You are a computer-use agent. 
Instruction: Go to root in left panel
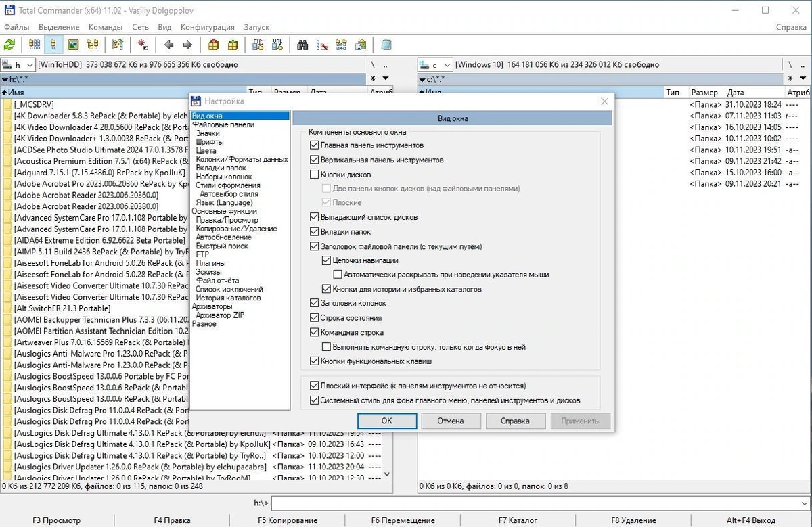click(x=373, y=65)
